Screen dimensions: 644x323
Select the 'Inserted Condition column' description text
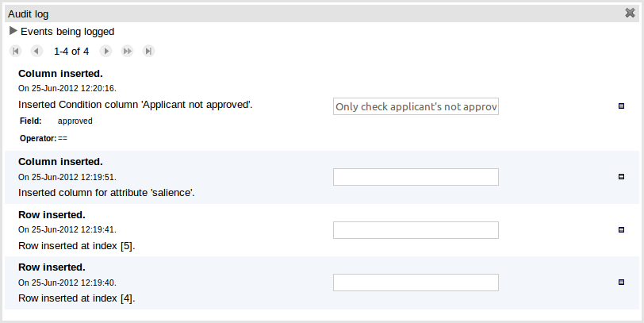click(x=135, y=104)
